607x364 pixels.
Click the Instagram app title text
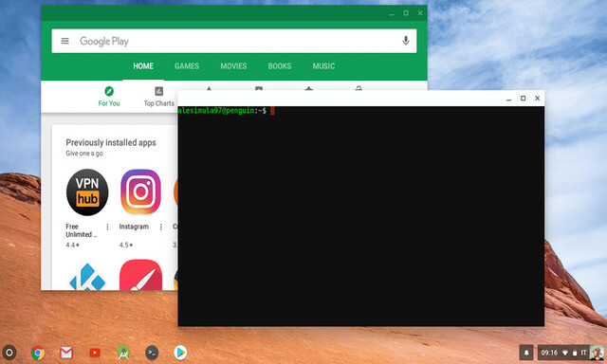click(134, 227)
